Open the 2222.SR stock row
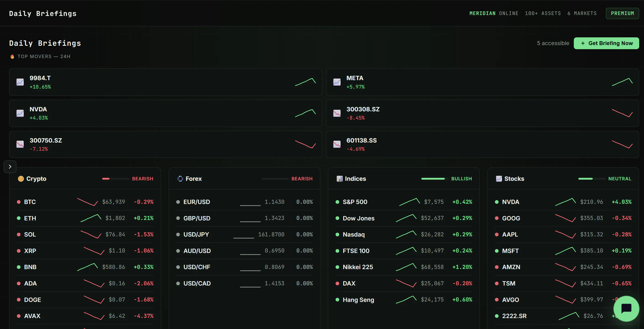 point(563,316)
